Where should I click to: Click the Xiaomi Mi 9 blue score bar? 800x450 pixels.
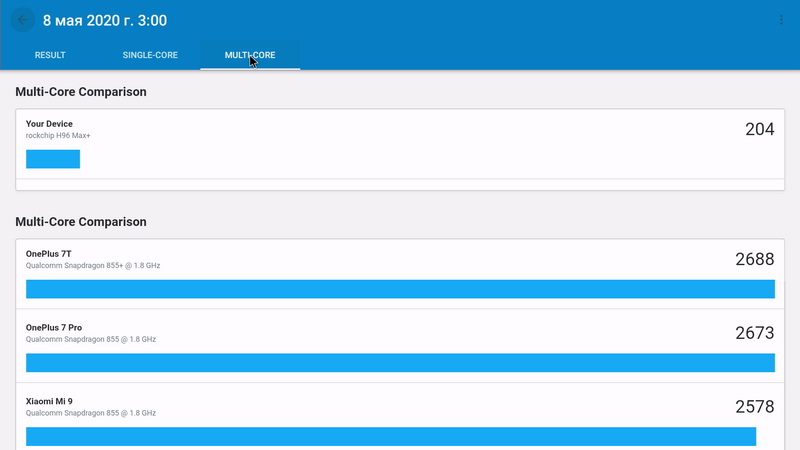(390, 437)
